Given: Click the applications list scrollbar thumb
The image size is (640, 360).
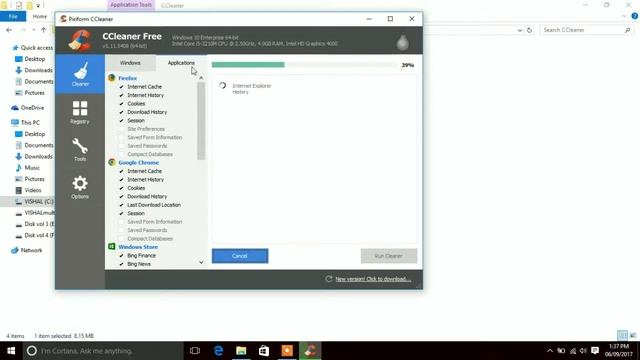Looking at the screenshot, I should point(201,120).
